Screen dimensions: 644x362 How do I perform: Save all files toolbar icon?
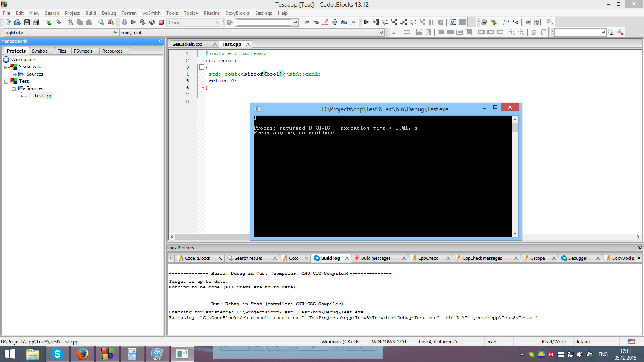coord(36,22)
